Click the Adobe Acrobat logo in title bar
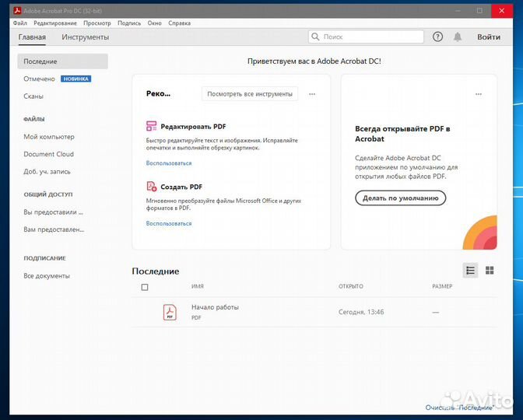The width and height of the screenshot is (523, 420). coord(17,11)
